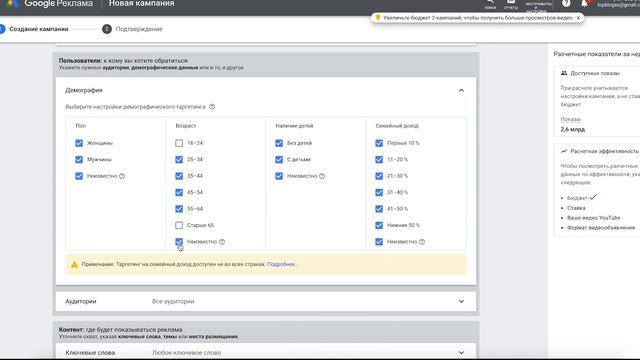Screen dimensions: 640x360
Task: Uncheck the Первые 10 % income checkbox
Action: click(x=379, y=143)
